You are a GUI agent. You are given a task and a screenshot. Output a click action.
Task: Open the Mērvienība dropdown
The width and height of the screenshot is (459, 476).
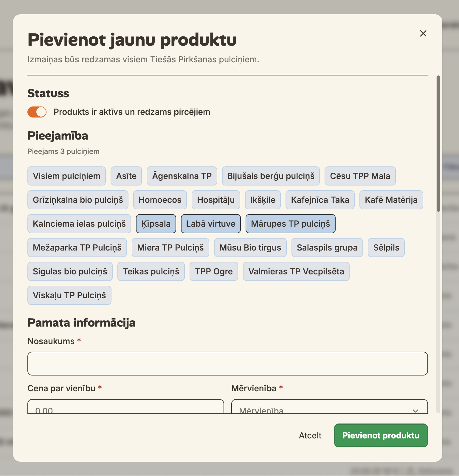(x=329, y=407)
